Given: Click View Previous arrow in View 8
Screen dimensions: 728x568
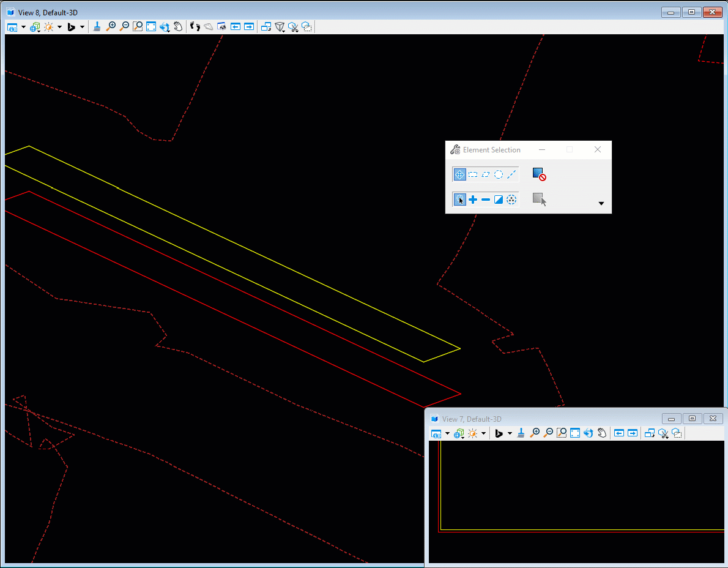Looking at the screenshot, I should (236, 27).
